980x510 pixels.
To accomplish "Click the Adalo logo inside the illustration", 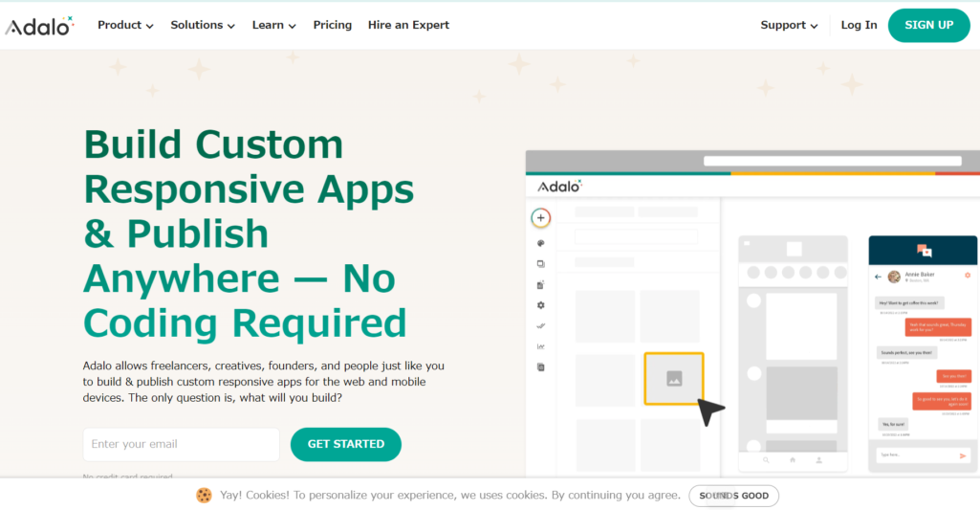I will pyautogui.click(x=559, y=186).
